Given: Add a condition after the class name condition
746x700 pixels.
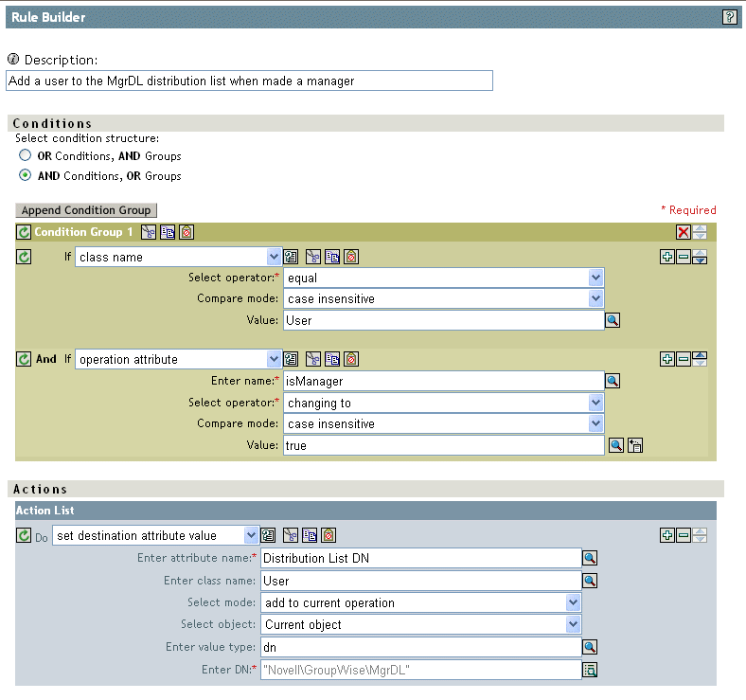Looking at the screenshot, I should point(667,257).
